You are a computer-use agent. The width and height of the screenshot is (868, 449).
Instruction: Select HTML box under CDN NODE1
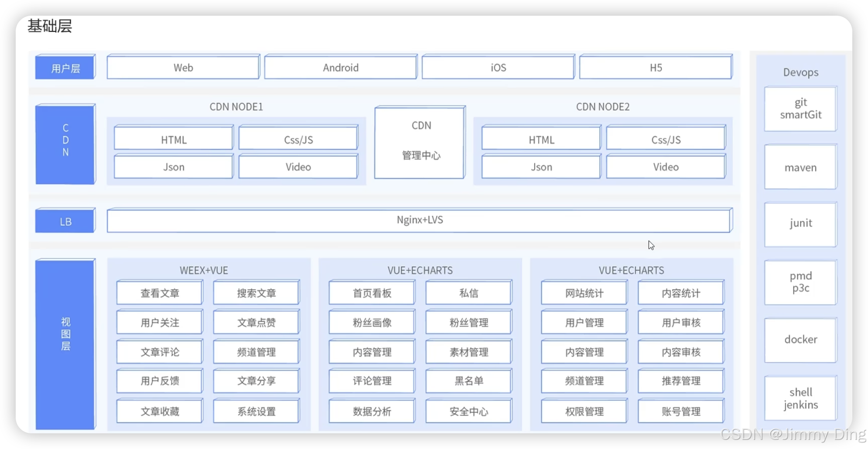(174, 138)
